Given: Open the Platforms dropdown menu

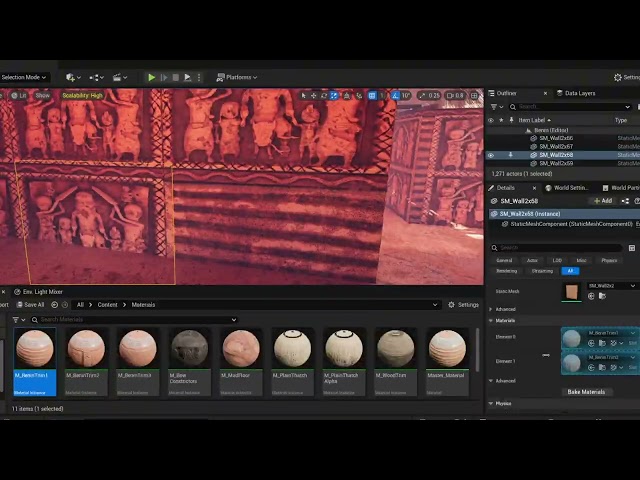Looking at the screenshot, I should click(x=237, y=77).
